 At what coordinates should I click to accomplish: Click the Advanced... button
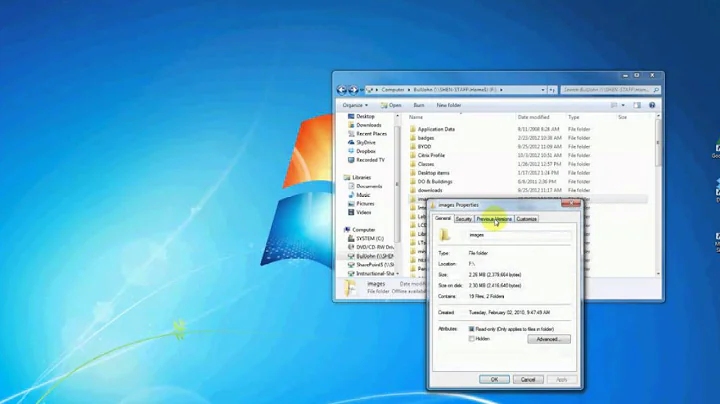click(549, 339)
